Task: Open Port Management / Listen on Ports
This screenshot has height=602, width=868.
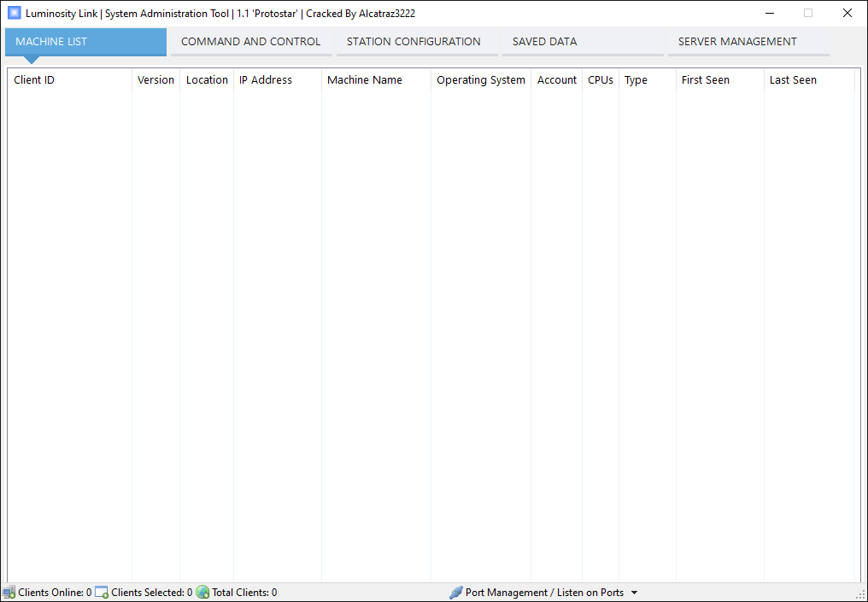Action: [x=544, y=593]
